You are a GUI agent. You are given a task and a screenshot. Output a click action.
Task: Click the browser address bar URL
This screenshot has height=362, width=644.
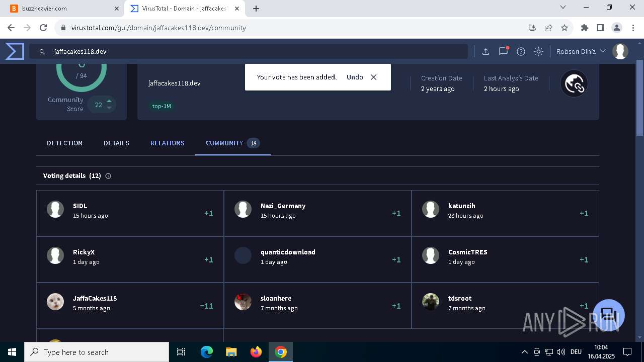click(x=158, y=28)
